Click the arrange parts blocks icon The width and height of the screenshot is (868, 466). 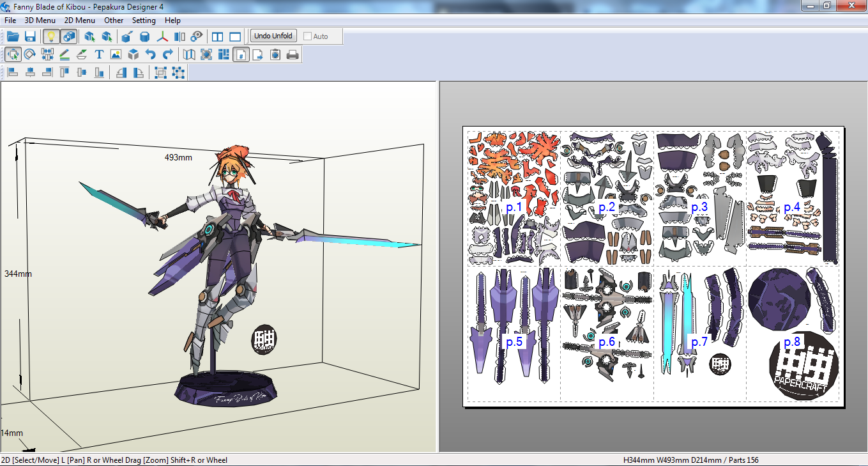[224, 54]
